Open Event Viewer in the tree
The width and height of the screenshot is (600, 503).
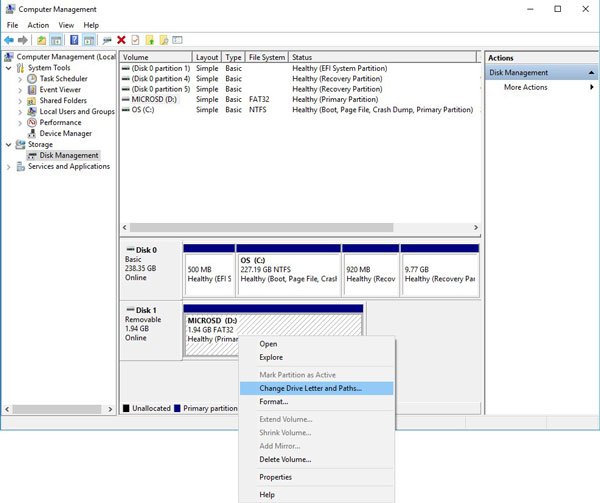pyautogui.click(x=62, y=89)
